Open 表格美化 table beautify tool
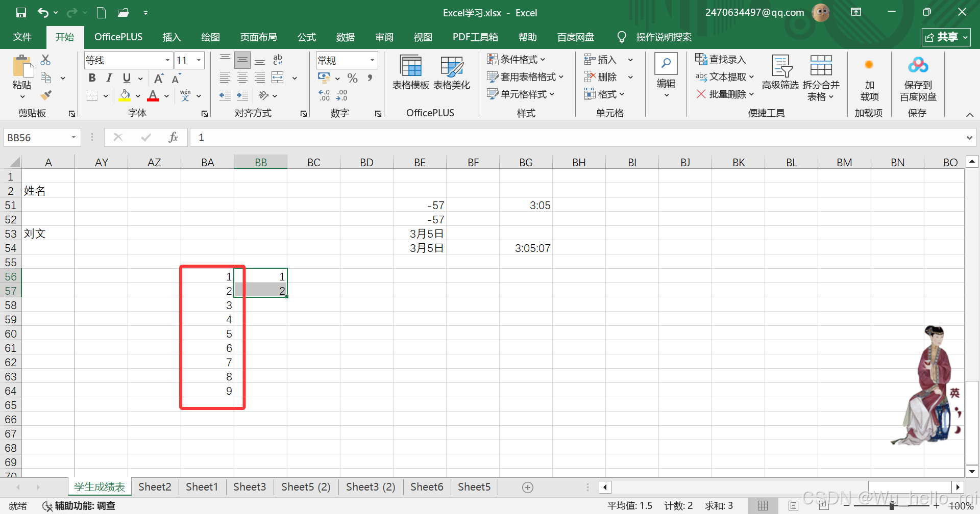 452,73
